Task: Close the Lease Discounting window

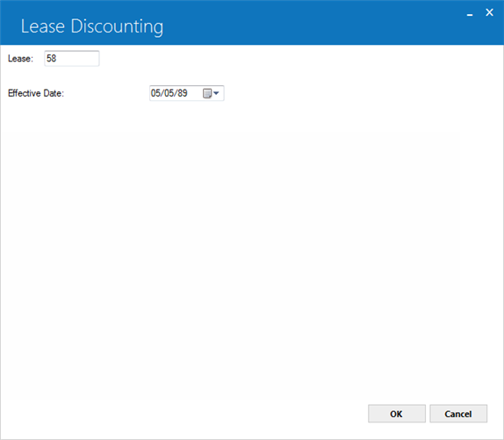Action: pos(489,12)
